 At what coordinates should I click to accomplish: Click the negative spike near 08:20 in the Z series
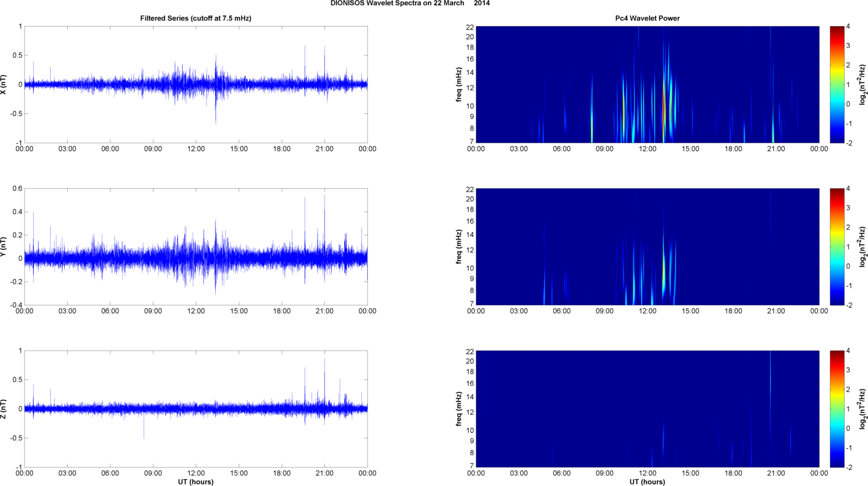pos(143,426)
